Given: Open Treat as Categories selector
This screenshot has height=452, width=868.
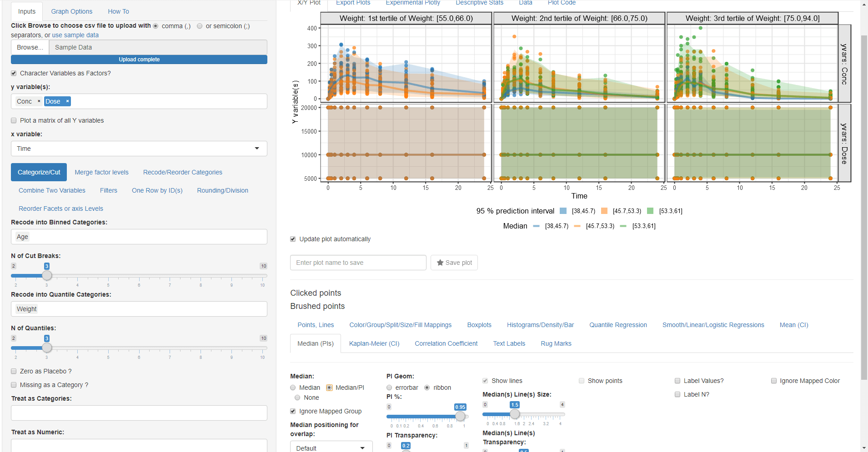Looking at the screenshot, I should pos(139,413).
